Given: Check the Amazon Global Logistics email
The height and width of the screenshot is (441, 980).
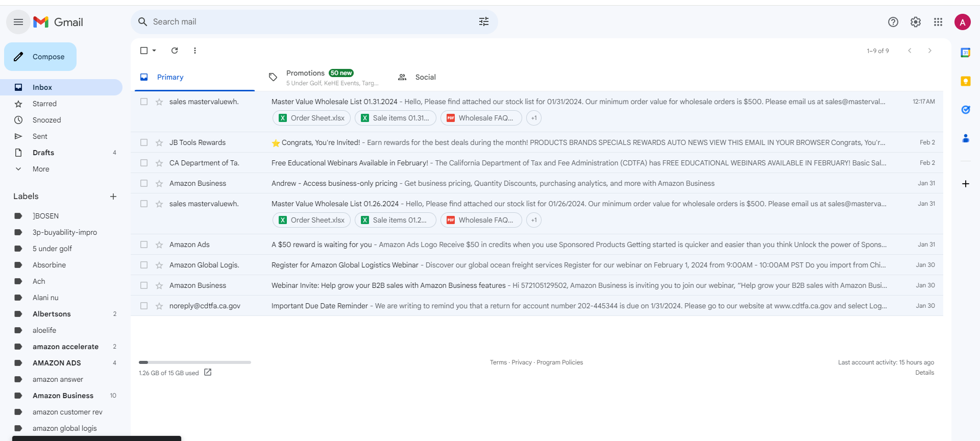Looking at the screenshot, I should [144, 265].
